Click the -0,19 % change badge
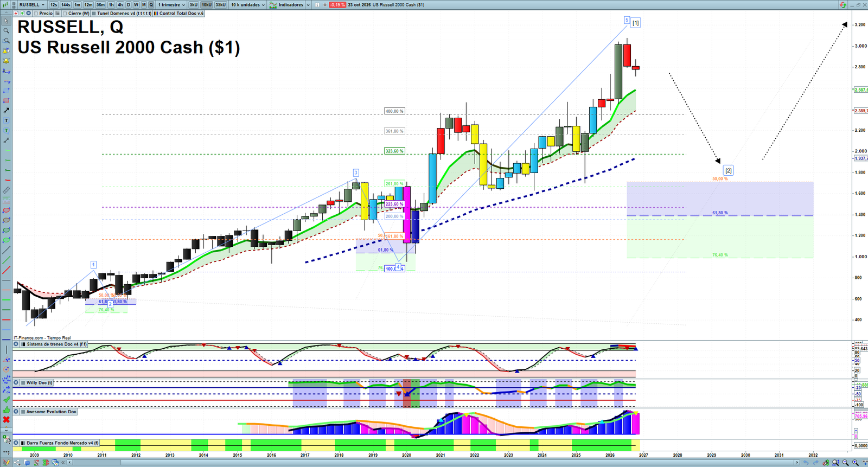868x467 pixels. 337,4
